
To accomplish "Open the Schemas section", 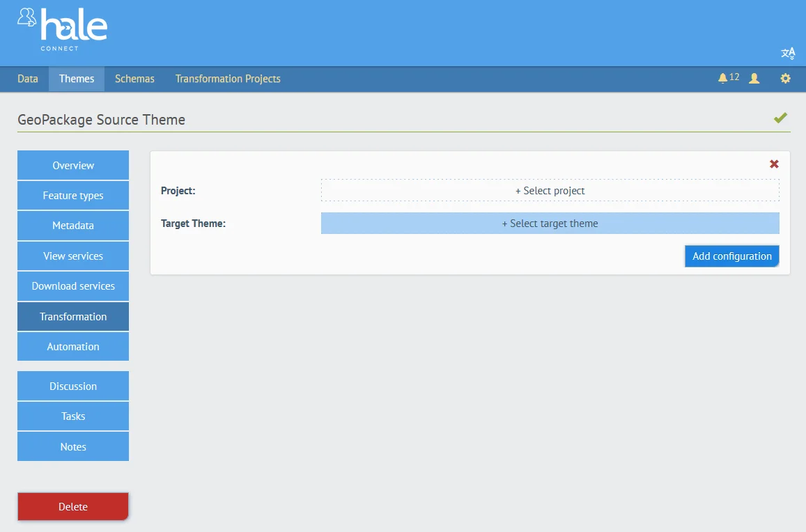I will (134, 78).
